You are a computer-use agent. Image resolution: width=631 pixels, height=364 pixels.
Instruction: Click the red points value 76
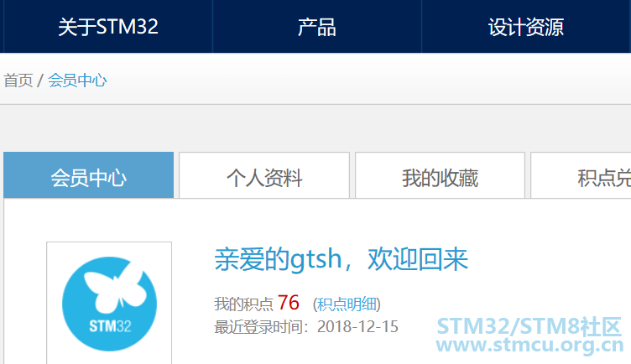point(289,303)
